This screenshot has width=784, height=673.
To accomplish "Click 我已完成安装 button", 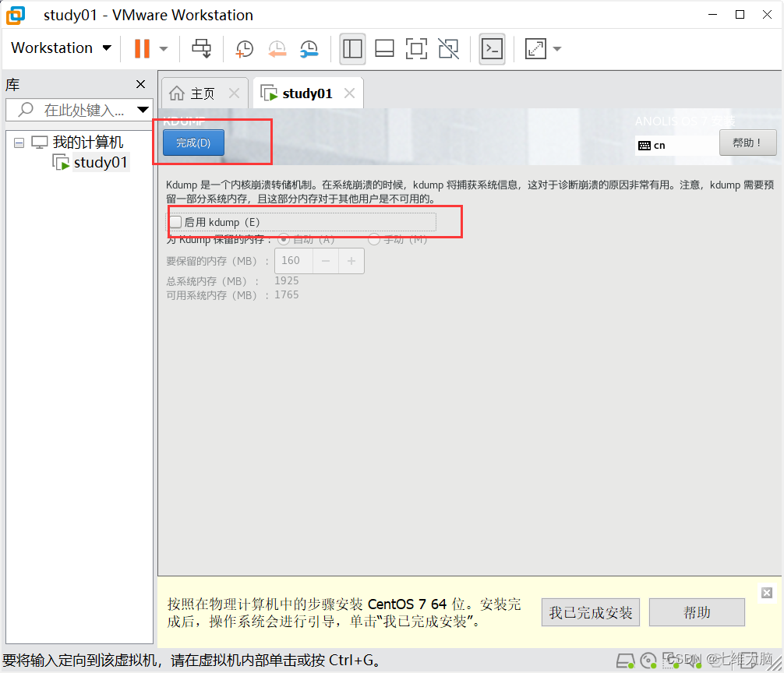I will [591, 612].
